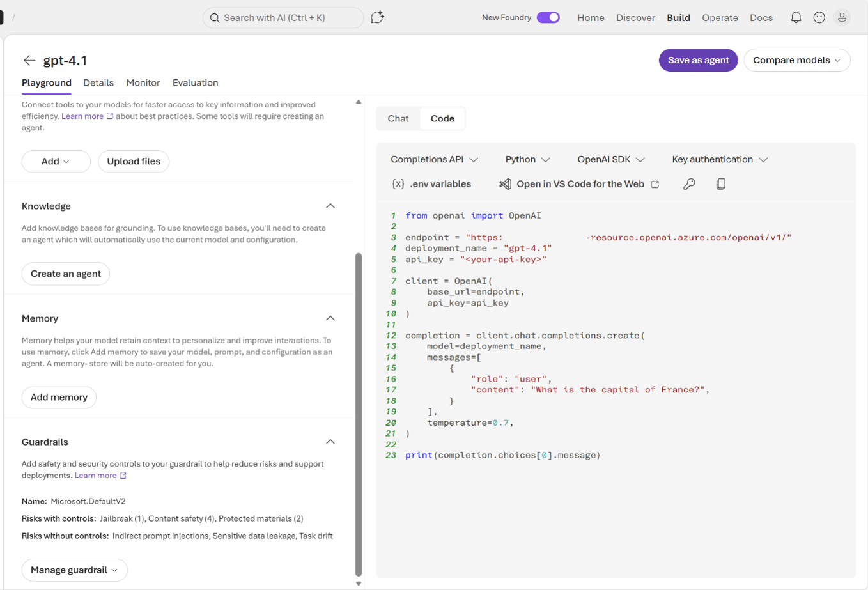Click the feedback smiley face icon

pos(819,18)
